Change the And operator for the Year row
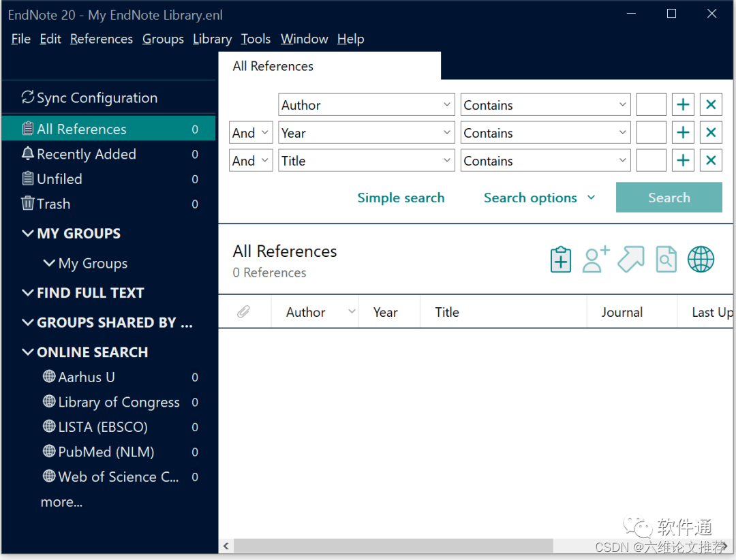This screenshot has width=736, height=560. [251, 132]
